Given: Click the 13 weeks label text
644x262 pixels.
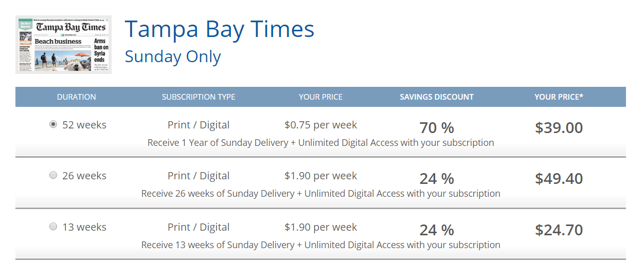Looking at the screenshot, I should (84, 227).
